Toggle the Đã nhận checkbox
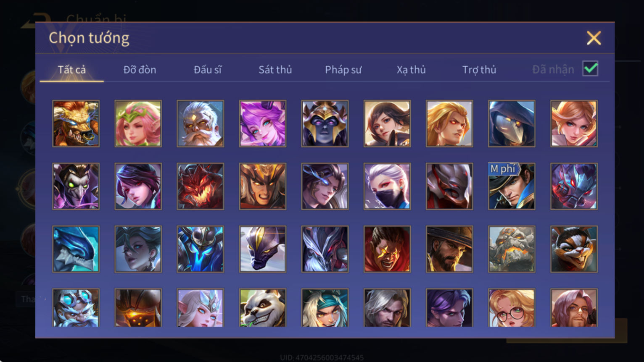Viewport: 644px width, 362px height. (x=590, y=68)
